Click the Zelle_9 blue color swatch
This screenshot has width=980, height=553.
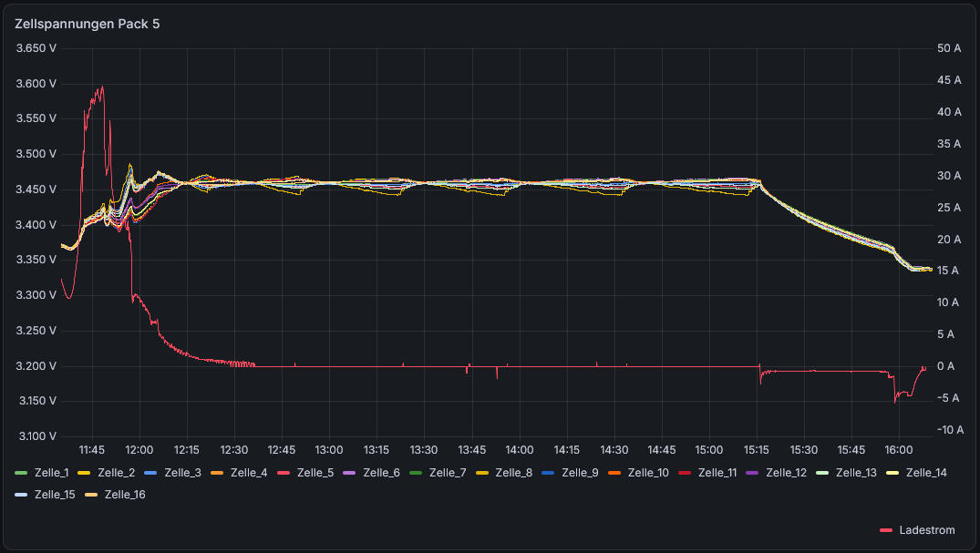[x=548, y=473]
